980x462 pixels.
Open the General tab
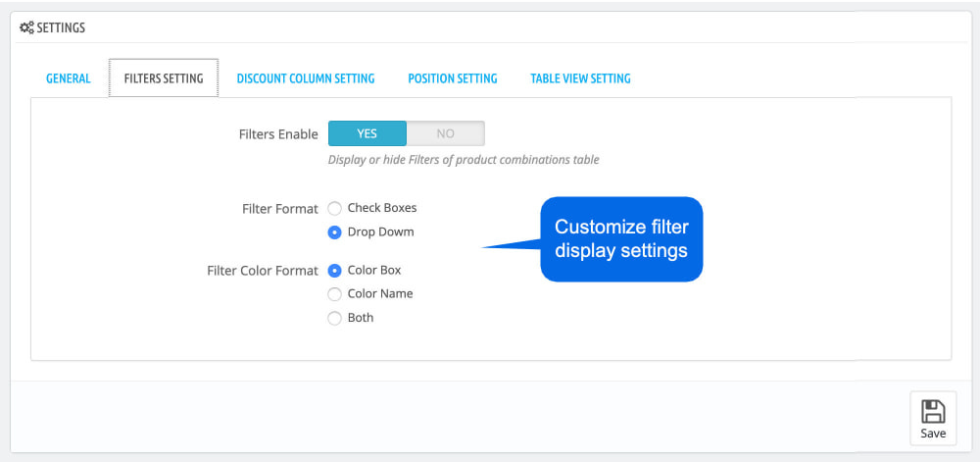pyautogui.click(x=69, y=78)
